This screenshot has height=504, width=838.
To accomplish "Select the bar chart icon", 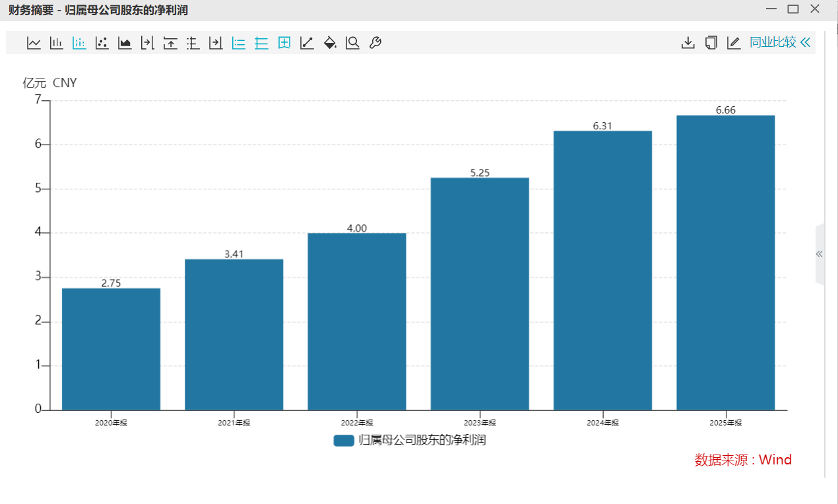I will pos(57,43).
